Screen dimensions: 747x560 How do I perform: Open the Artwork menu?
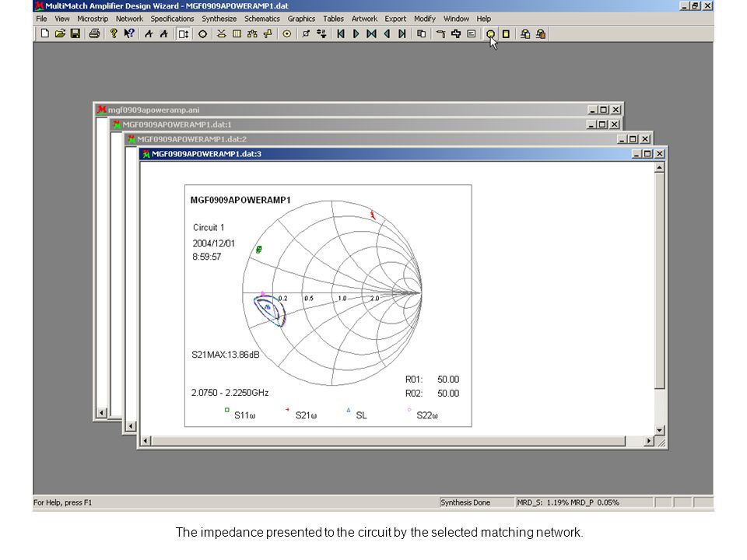tap(364, 19)
